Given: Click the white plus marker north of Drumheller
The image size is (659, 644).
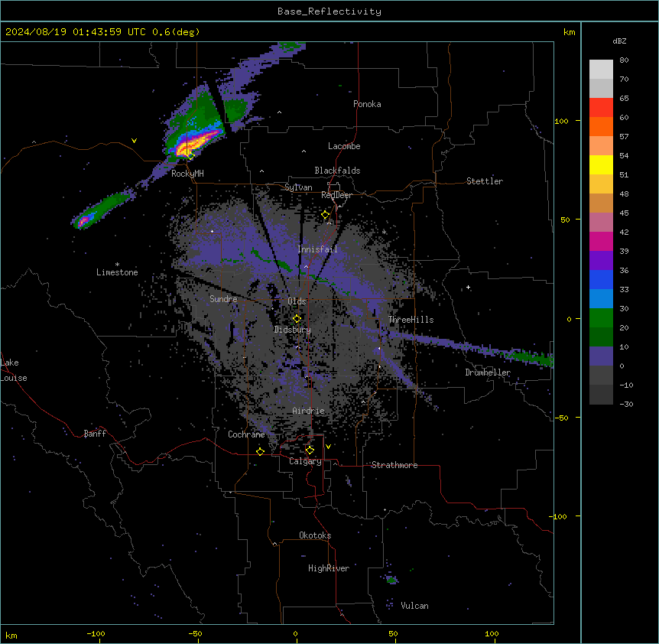Looking at the screenshot, I should [x=468, y=288].
